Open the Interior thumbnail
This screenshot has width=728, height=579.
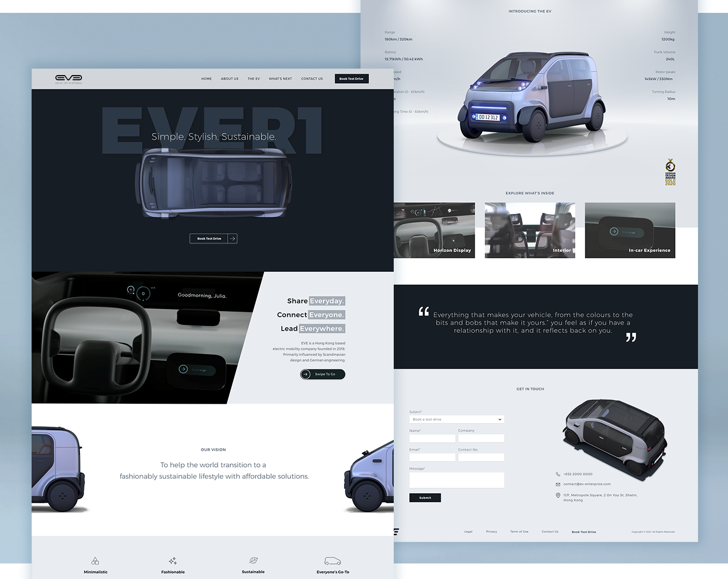click(530, 230)
